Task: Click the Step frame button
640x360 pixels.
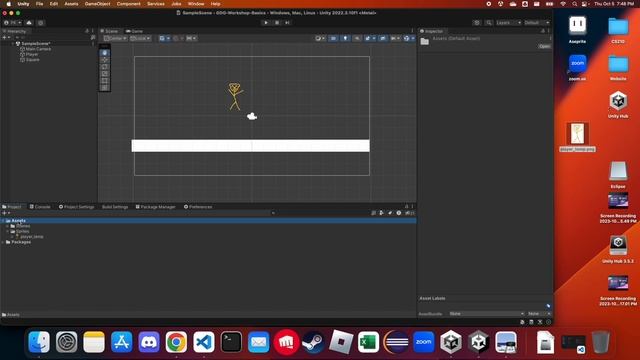Action: pyautogui.click(x=287, y=22)
